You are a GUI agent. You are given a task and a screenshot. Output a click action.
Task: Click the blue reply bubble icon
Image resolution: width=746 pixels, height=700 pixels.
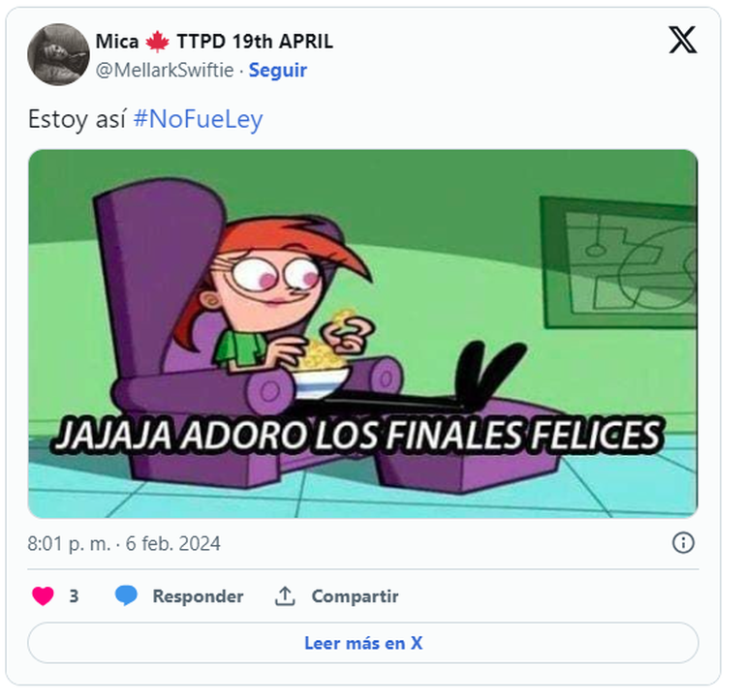126,595
